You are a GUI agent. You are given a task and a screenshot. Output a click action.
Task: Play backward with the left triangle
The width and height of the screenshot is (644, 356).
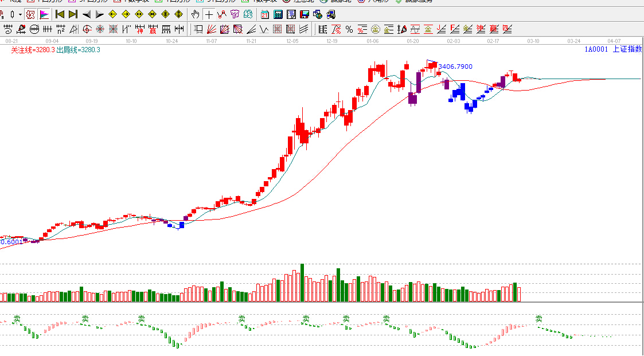click(86, 14)
